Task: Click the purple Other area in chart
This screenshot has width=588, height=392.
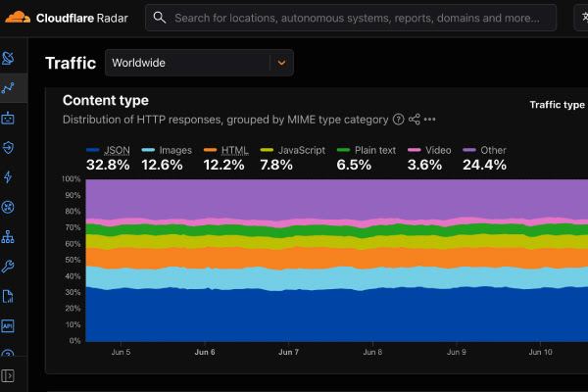Action: click(337, 199)
